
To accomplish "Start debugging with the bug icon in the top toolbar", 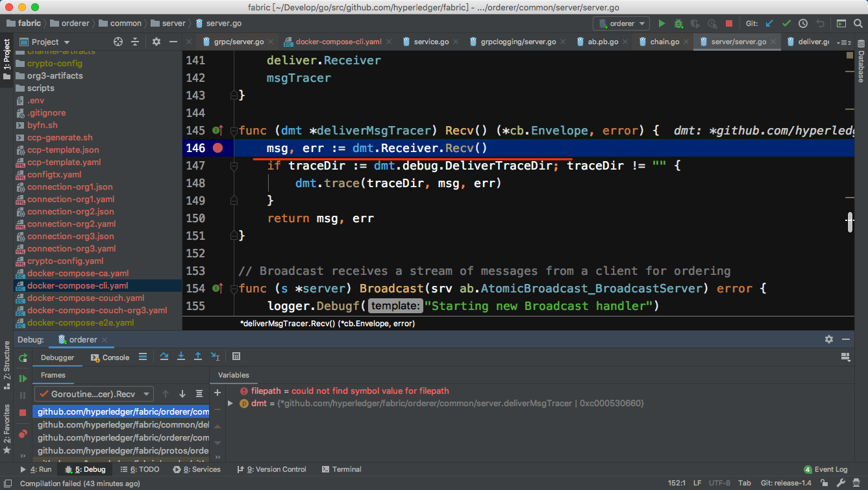I will tap(678, 23).
